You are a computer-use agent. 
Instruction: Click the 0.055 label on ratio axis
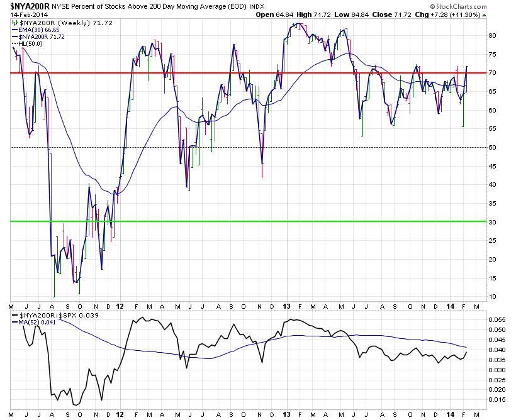pyautogui.click(x=497, y=319)
